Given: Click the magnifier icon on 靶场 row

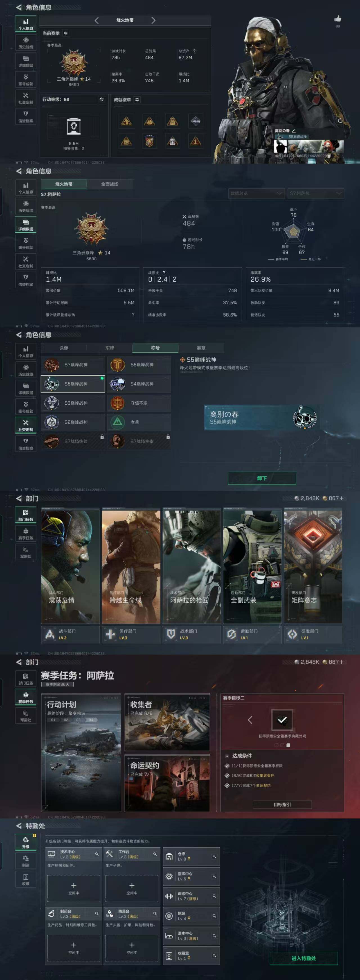Looking at the screenshot, I should click(214, 916).
